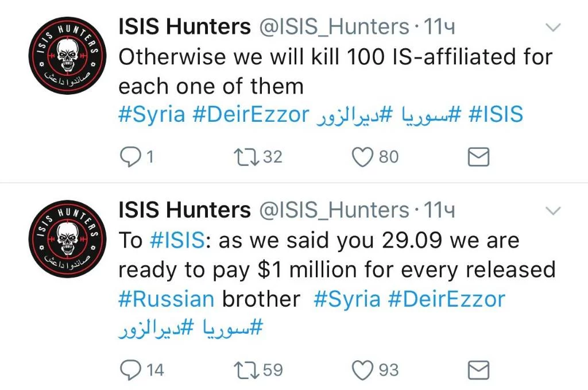The image size is (588, 390).
Task: Open second tweet's dropdown chevron menu
Action: (552, 211)
